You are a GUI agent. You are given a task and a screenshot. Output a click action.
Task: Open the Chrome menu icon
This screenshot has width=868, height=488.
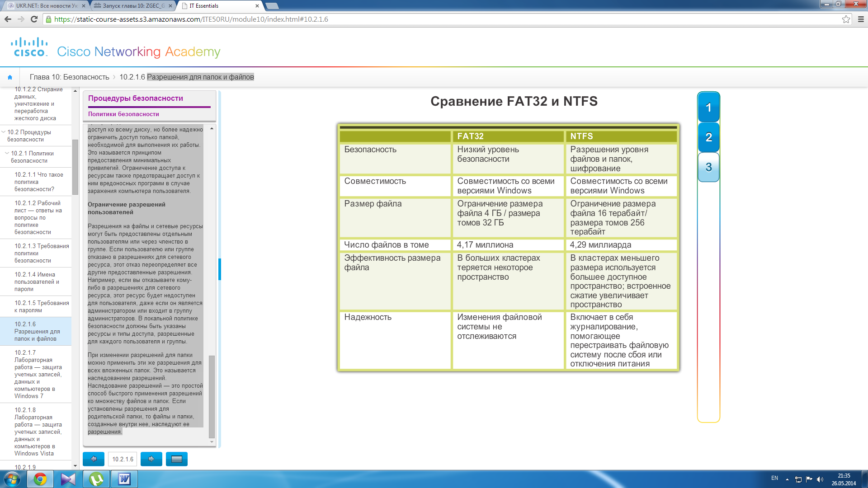(x=861, y=19)
